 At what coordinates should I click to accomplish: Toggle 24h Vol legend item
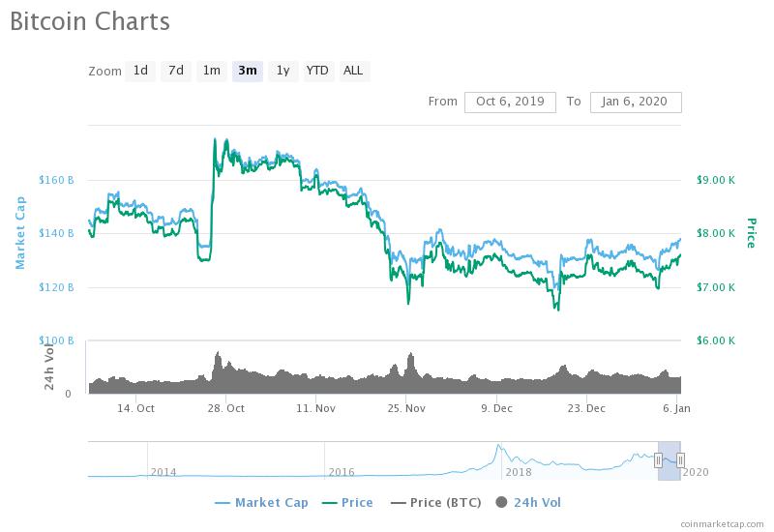click(528, 502)
